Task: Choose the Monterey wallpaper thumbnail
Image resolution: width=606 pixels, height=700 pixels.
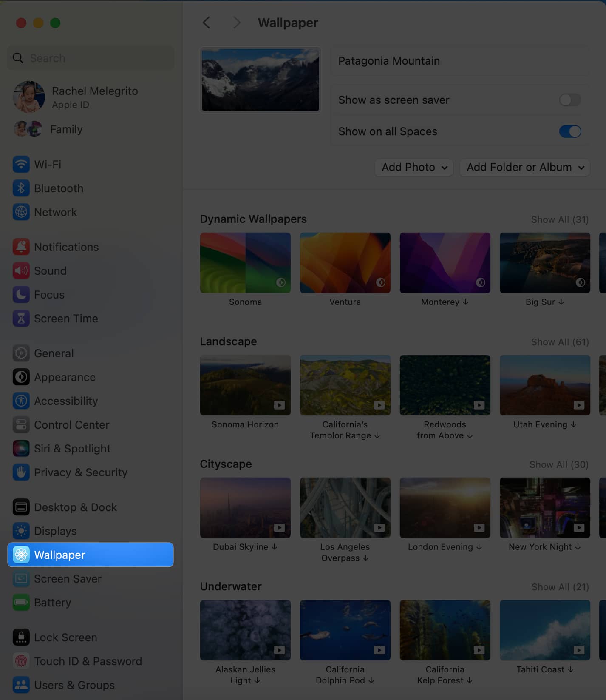Action: tap(445, 262)
